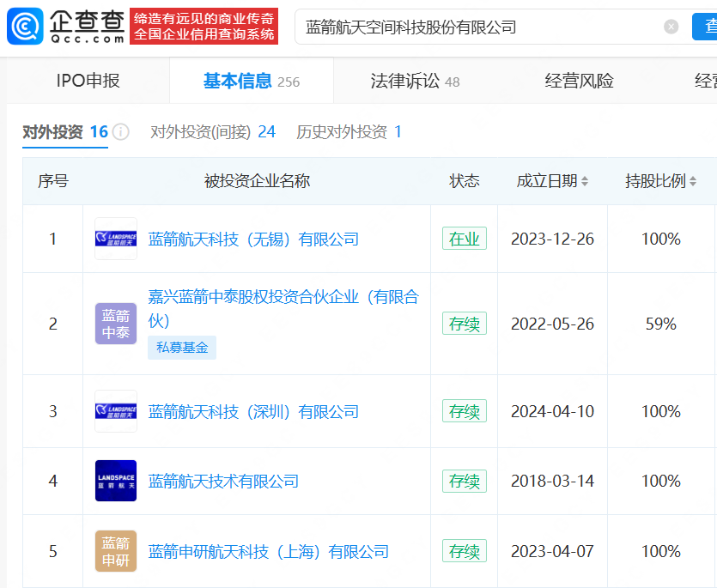Click the date 2024-04-10
717x588 pixels.
click(x=552, y=411)
